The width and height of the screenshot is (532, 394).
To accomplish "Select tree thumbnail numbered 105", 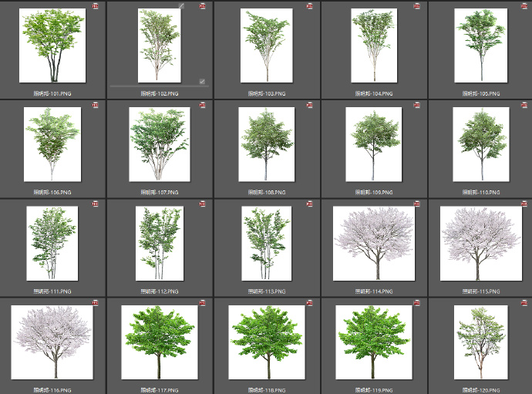I will click(x=481, y=45).
